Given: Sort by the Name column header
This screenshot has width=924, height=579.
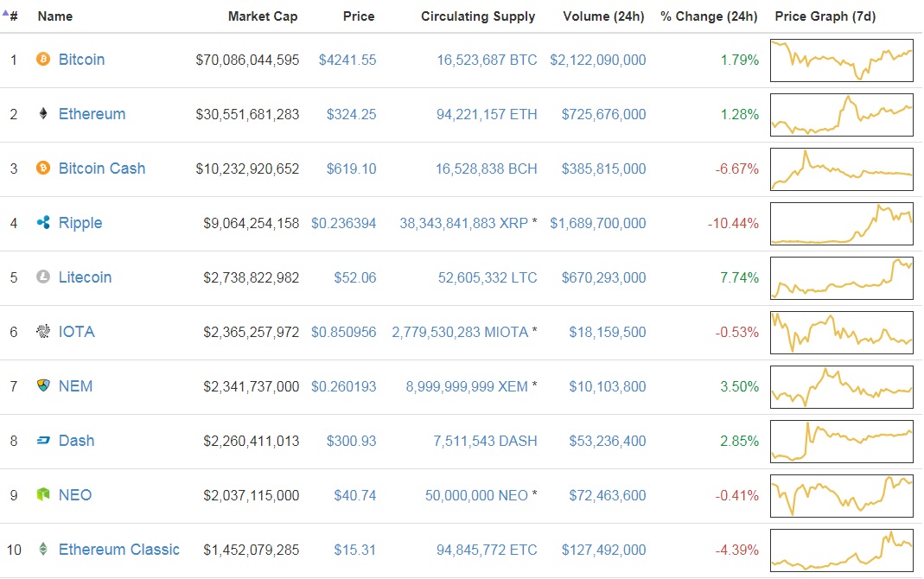Looking at the screenshot, I should tap(54, 16).
